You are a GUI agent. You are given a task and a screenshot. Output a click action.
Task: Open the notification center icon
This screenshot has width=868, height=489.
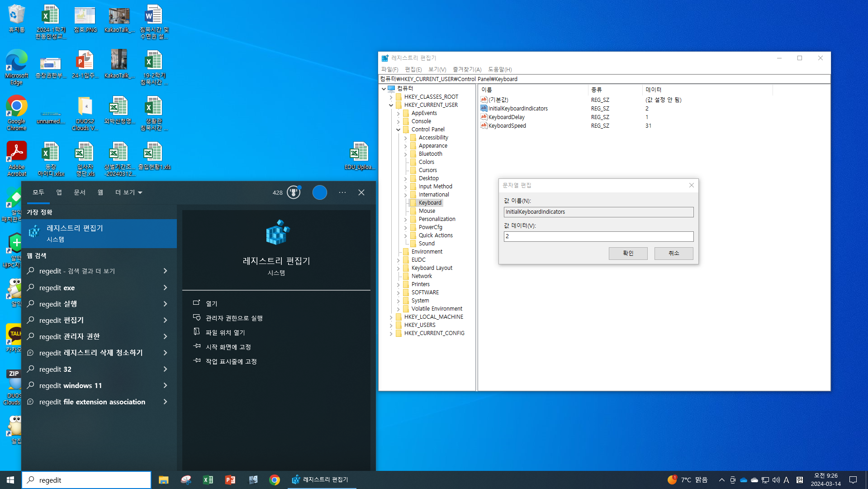853,480
